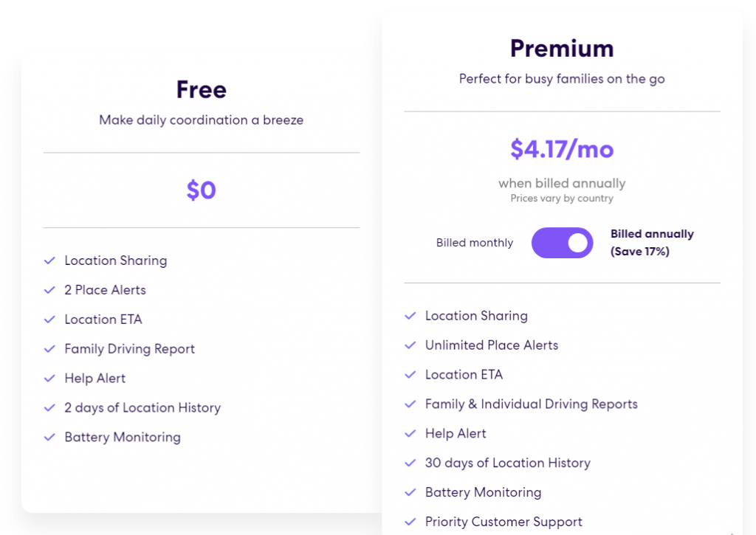Select the checkmark beside 30 days of Location History
This screenshot has height=535, width=756.
[410, 463]
